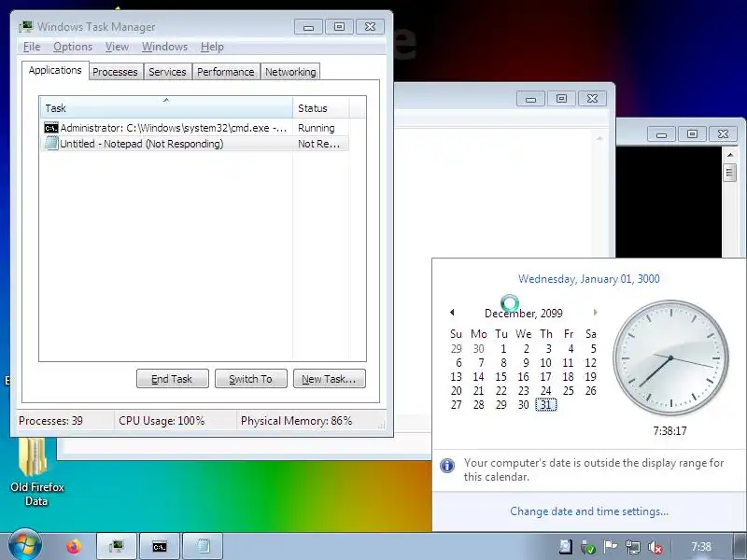Open the Windows menu
This screenshot has width=747, height=560.
[164, 47]
